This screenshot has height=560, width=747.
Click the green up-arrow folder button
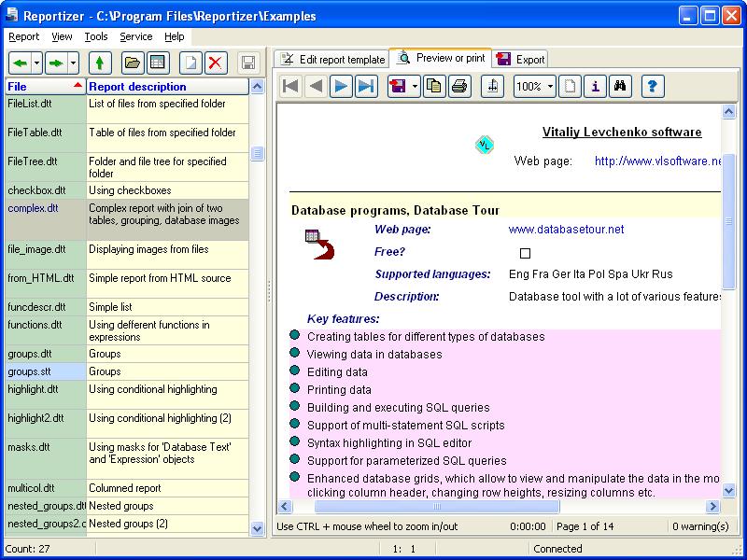(99, 63)
